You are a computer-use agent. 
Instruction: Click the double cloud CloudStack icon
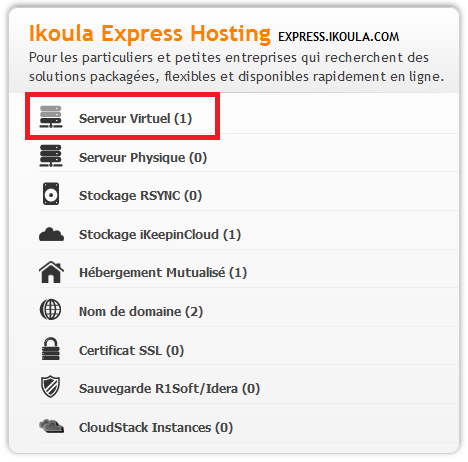tap(51, 426)
